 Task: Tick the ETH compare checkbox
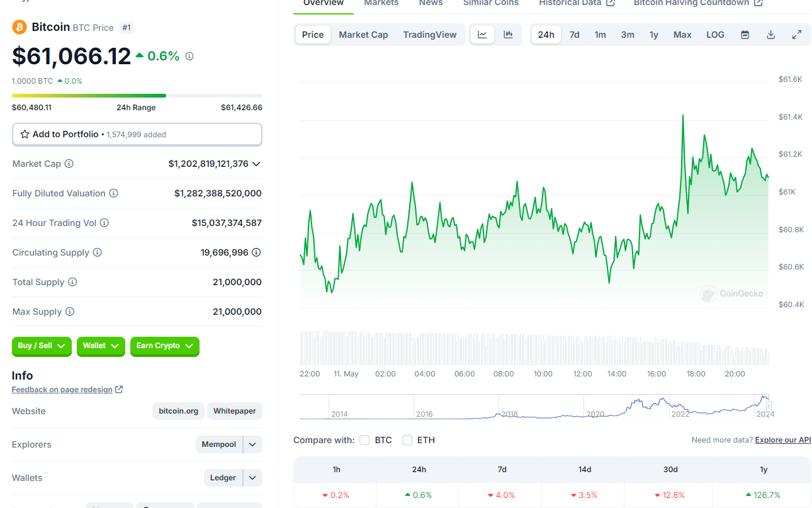[407, 440]
